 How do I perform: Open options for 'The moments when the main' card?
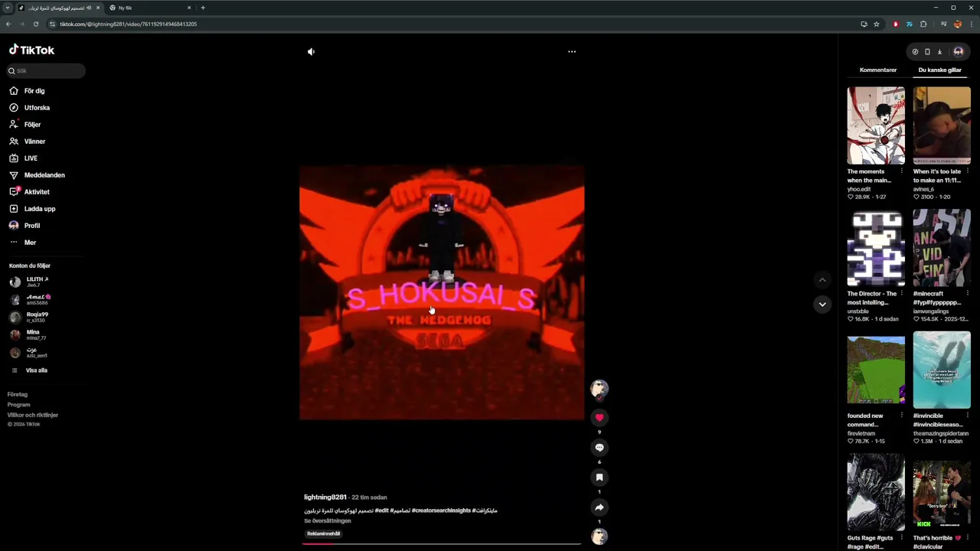[x=901, y=171]
